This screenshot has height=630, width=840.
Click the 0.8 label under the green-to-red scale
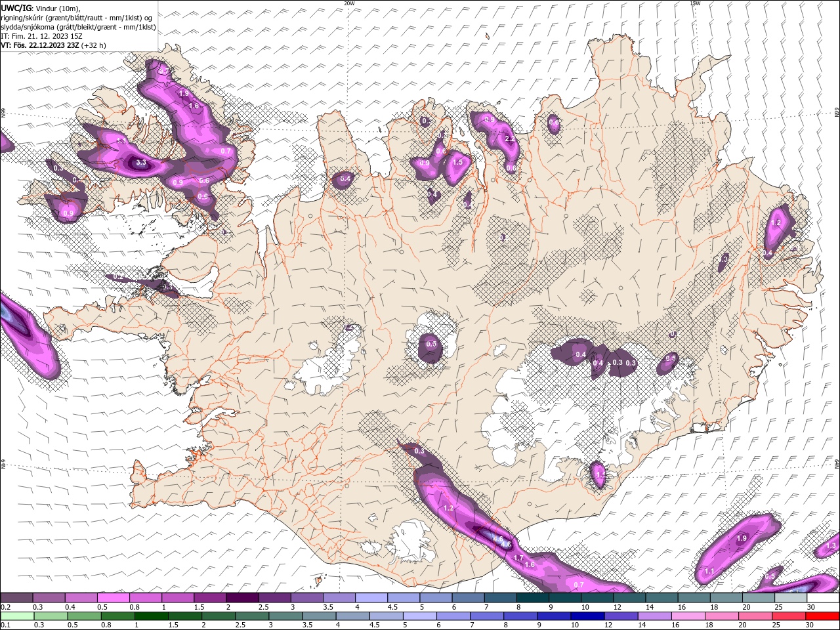pyautogui.click(x=106, y=625)
